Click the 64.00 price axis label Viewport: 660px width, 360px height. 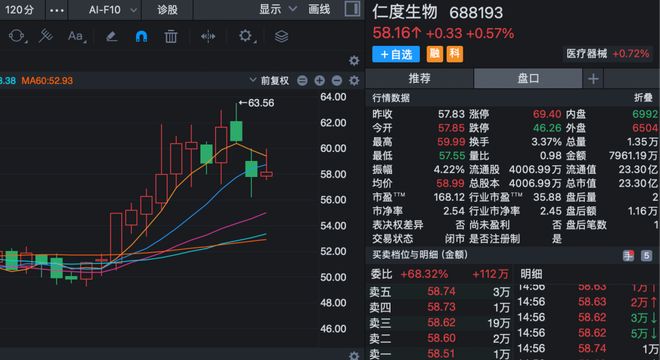click(x=333, y=97)
